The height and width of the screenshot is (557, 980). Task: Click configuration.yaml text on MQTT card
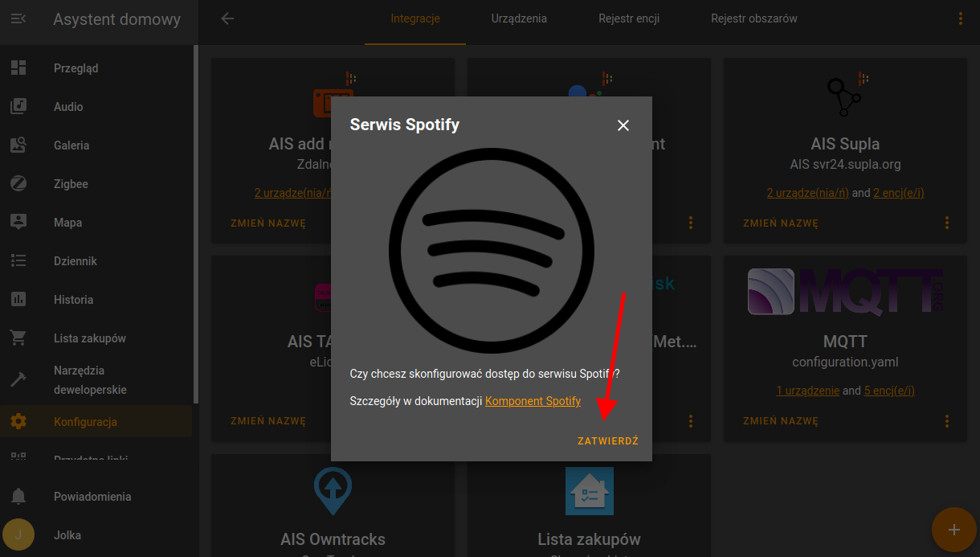[845, 362]
